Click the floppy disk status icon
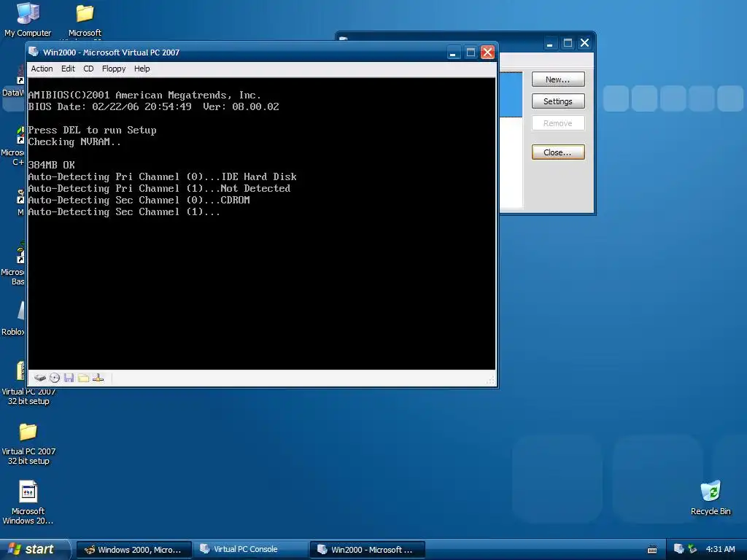 (69, 378)
